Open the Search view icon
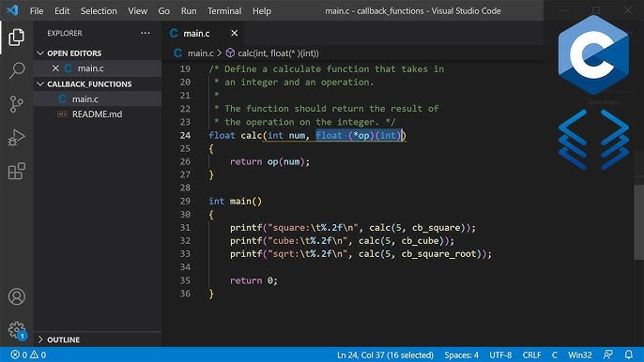The image size is (644, 362). pos(17,70)
